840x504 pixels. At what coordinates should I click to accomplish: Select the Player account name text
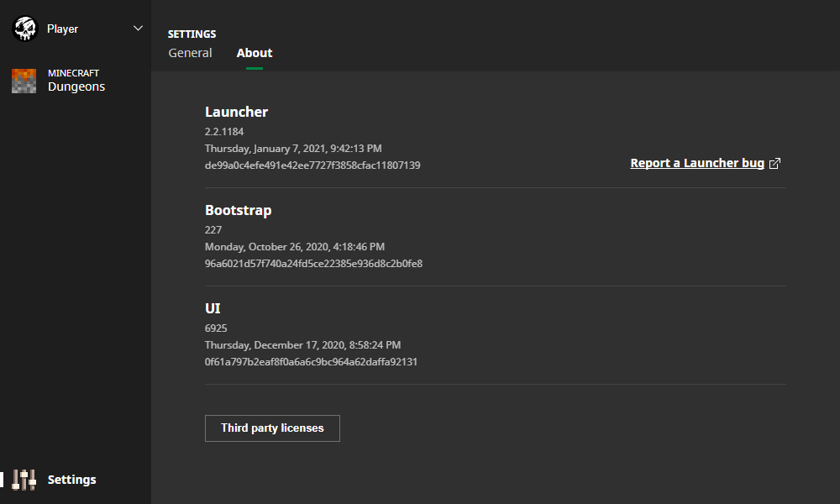point(63,29)
